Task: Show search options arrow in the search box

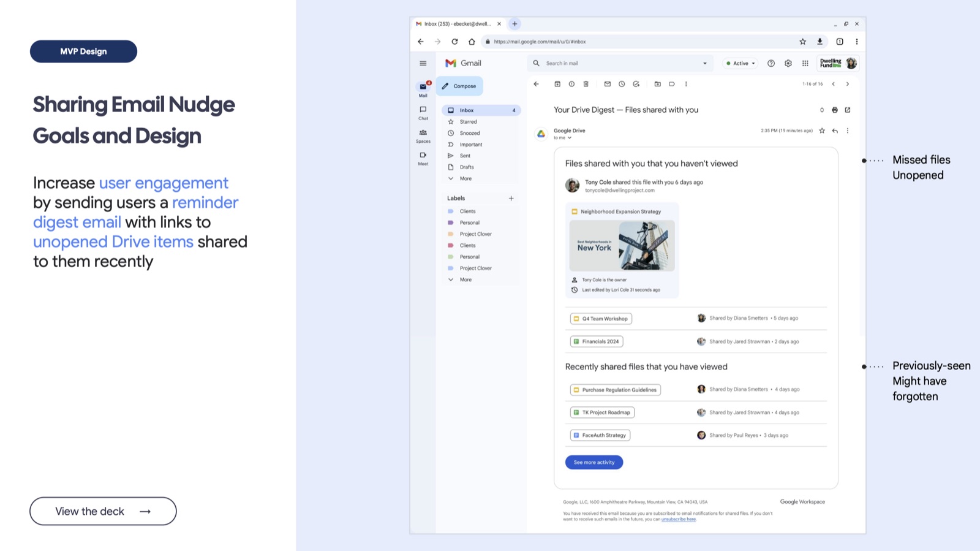Action: pos(705,63)
